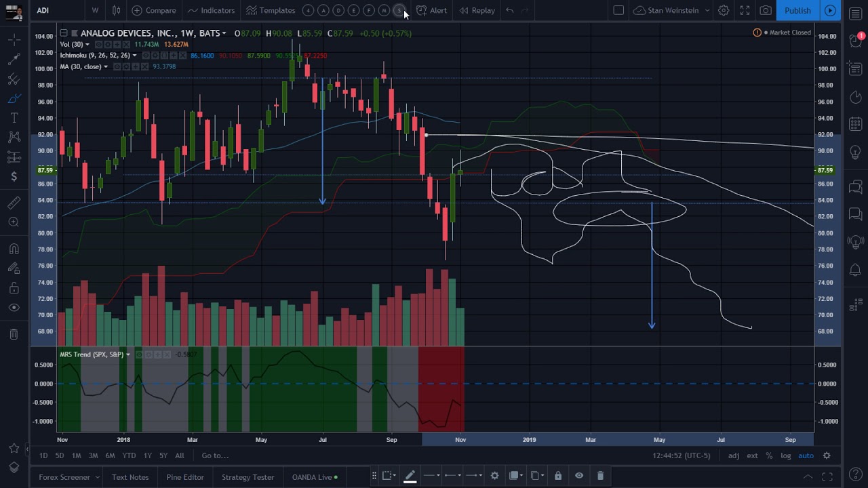
Task: Delete selected drawing via floating toolbar trash
Action: coord(600,476)
